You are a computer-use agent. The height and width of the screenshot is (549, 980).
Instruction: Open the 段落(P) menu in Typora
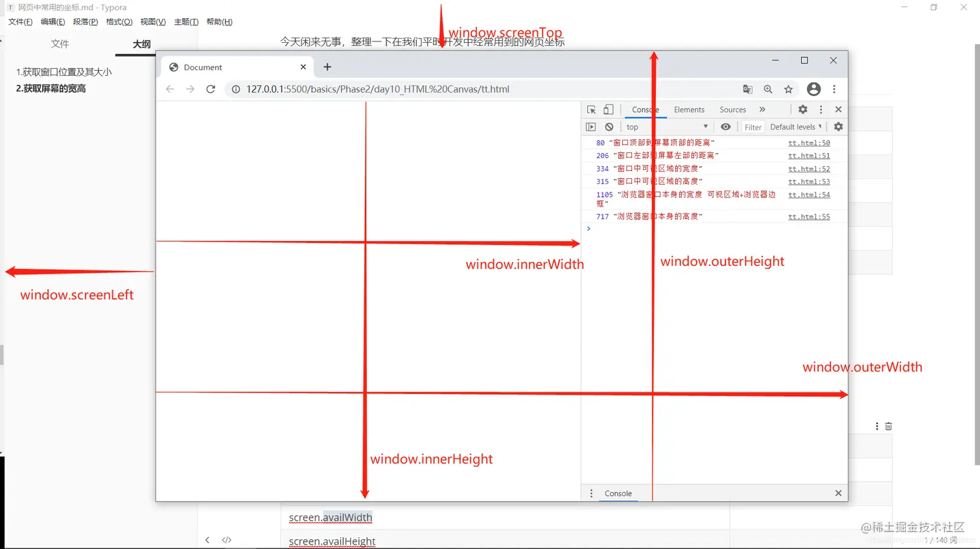pyautogui.click(x=86, y=22)
